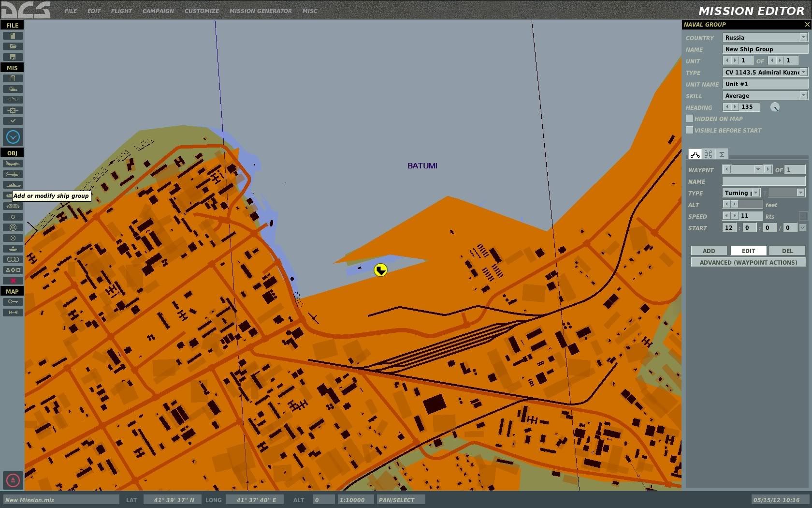The height and width of the screenshot is (508, 812).
Task: Open the Mission Generator menu
Action: [x=260, y=11]
